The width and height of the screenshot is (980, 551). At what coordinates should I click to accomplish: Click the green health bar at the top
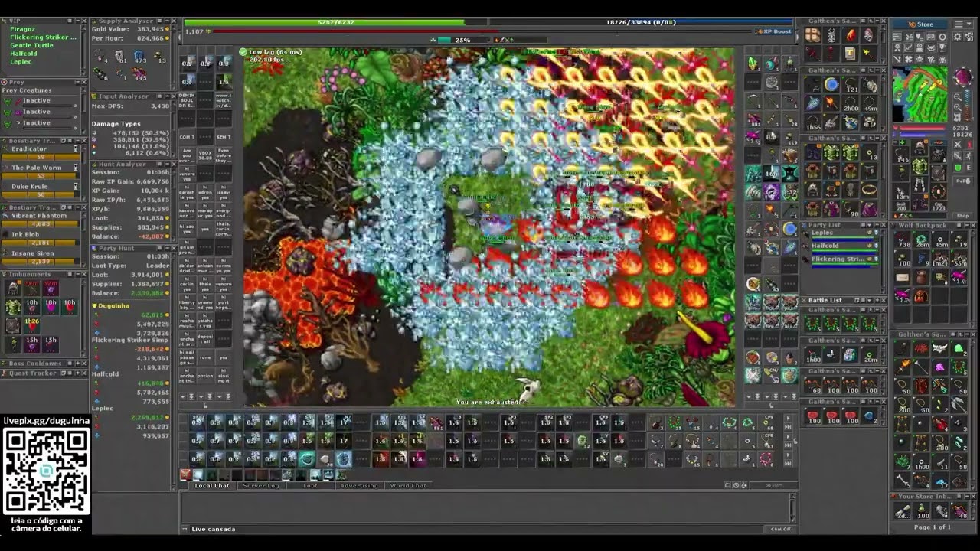324,23
